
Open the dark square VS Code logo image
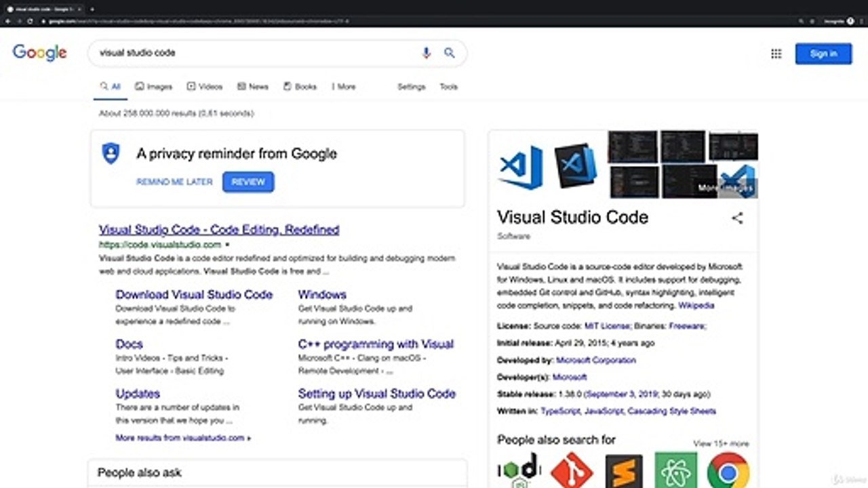coord(576,165)
